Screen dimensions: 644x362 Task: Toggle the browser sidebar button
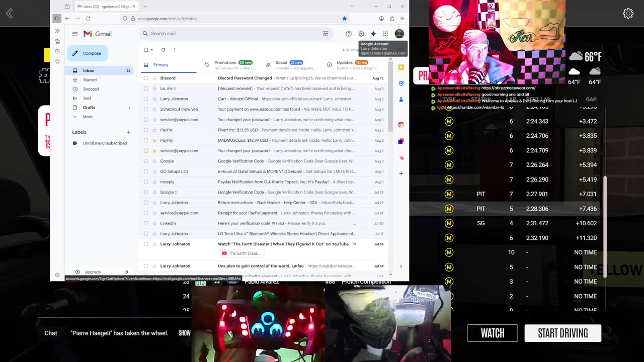point(57,19)
